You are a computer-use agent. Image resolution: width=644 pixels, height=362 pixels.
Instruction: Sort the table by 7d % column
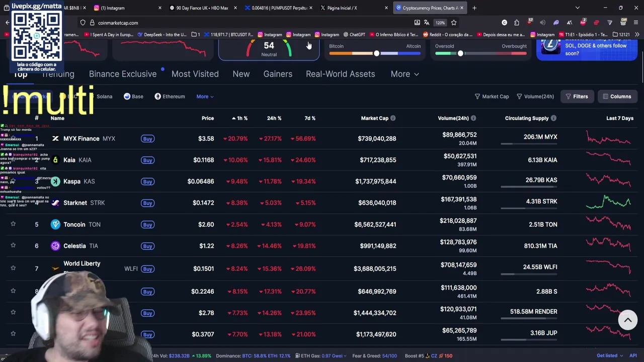click(310, 118)
